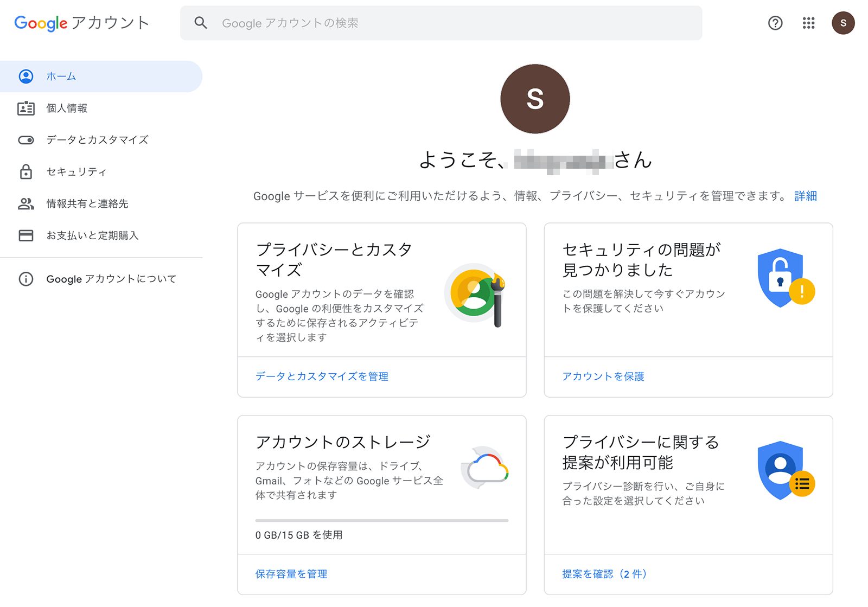Open the Google apps grid icon
This screenshot has height=607, width=868.
(808, 23)
